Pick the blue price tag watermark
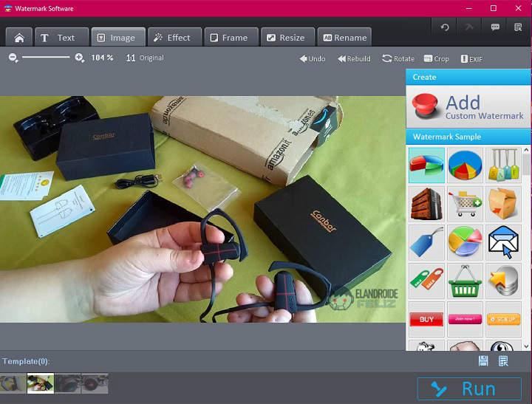532x404 pixels. (x=426, y=242)
